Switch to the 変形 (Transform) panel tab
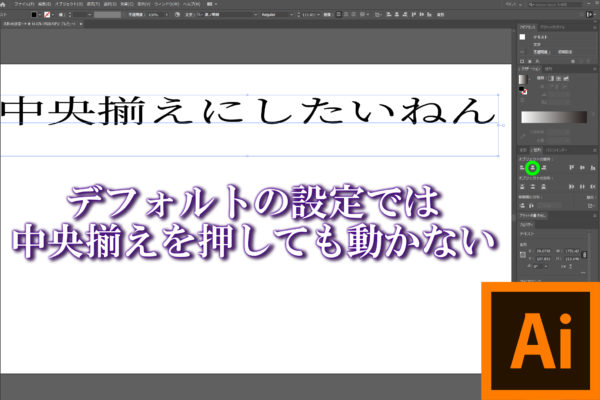Image resolution: width=600 pixels, height=400 pixels. tap(522, 150)
